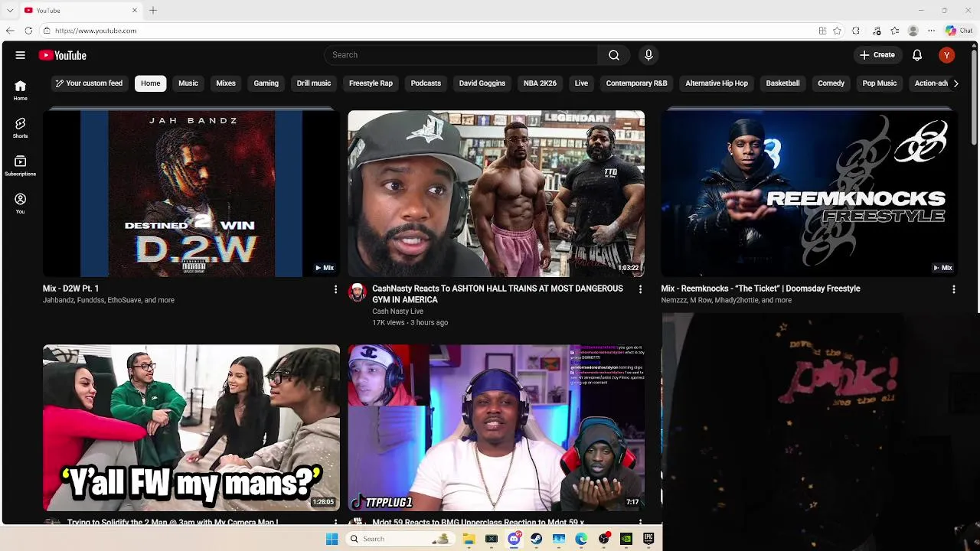Play the D.2.W Jah Bandz thumbnail
The image size is (980, 551).
click(191, 194)
